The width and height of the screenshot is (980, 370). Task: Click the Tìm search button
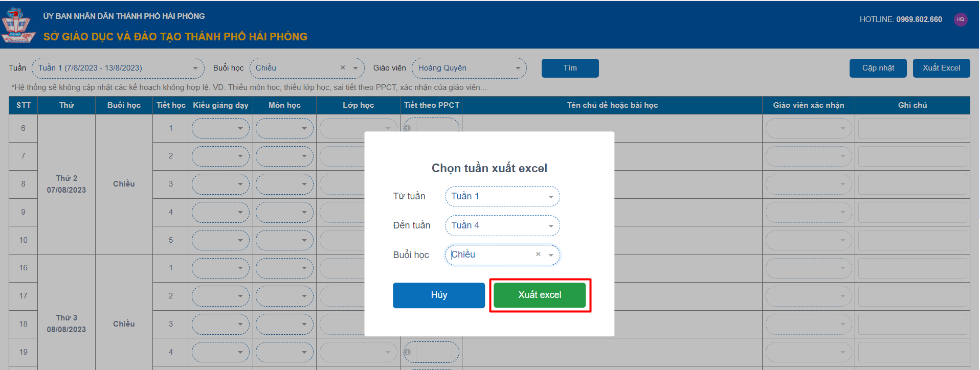click(x=570, y=68)
